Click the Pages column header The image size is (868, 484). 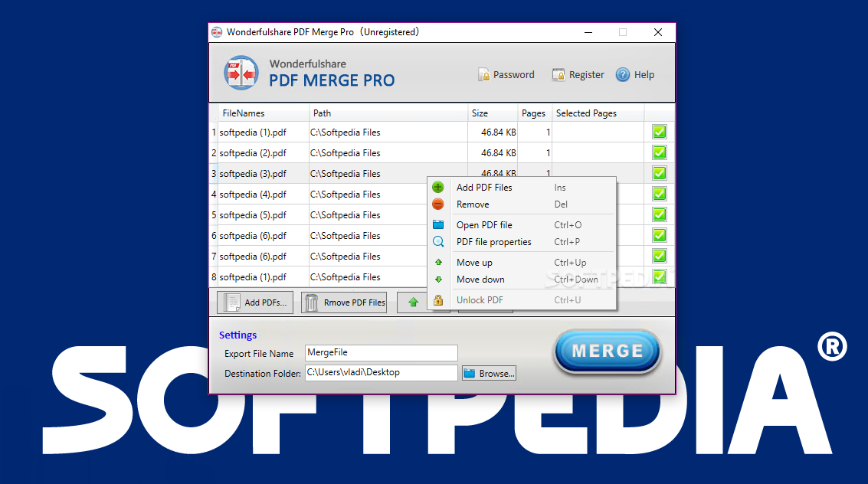pyautogui.click(x=535, y=113)
